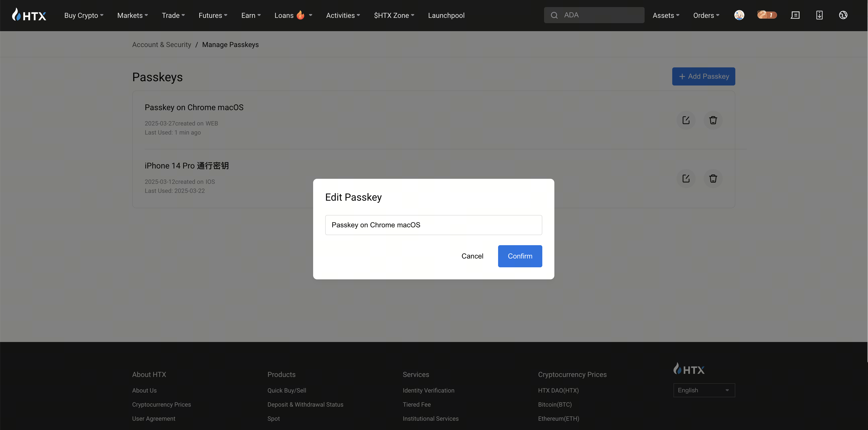Click the HTX logo in header
The image size is (868, 430).
(x=29, y=15)
